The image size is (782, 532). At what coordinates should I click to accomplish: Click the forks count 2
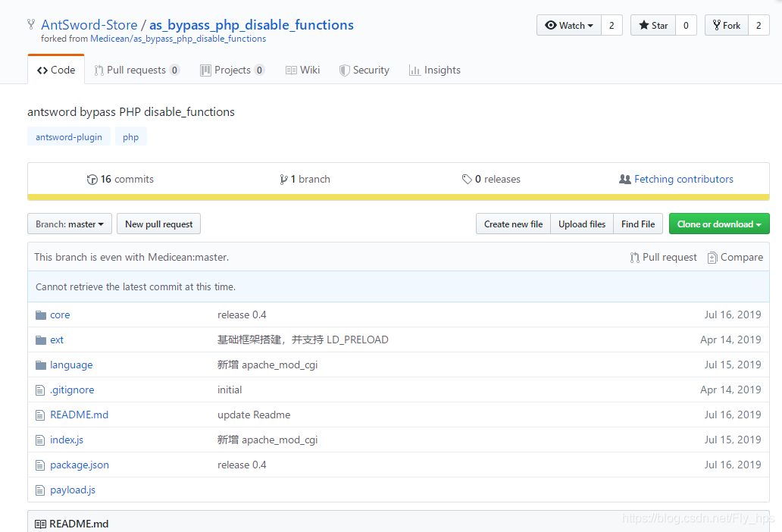coord(759,26)
